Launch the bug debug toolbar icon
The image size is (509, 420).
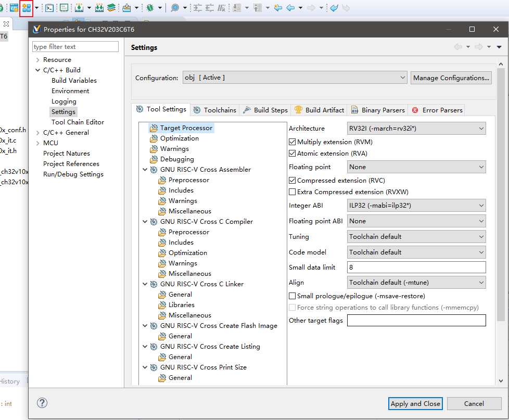[150, 8]
